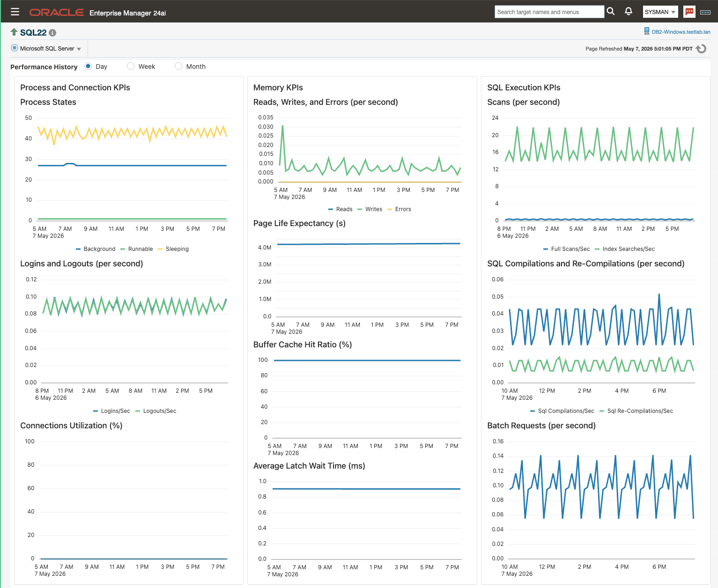Open the Microsoft SQL Server dropdown menu

pos(51,49)
